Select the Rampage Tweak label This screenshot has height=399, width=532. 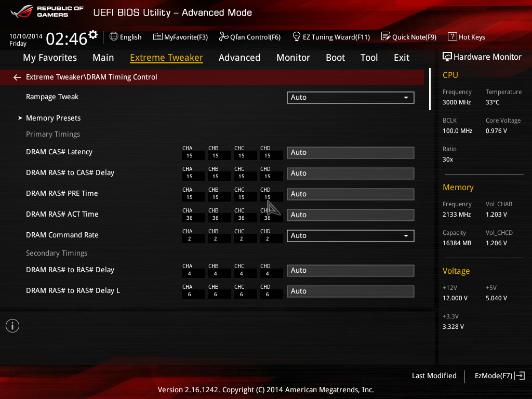[x=52, y=97]
